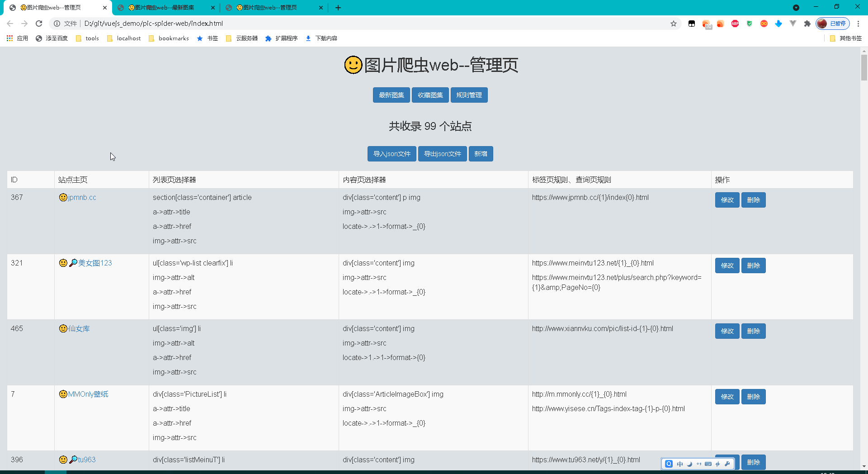Open the orange RSS feed extension without a badge

click(721, 24)
